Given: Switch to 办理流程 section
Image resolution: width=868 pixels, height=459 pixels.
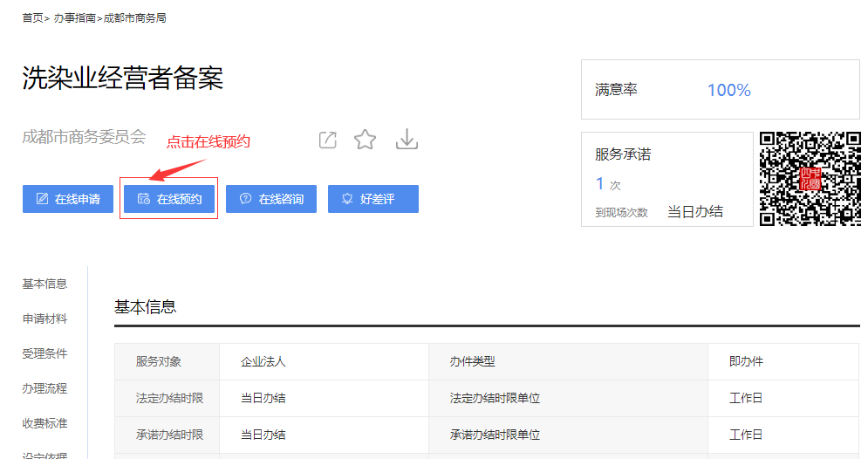Looking at the screenshot, I should [x=44, y=388].
